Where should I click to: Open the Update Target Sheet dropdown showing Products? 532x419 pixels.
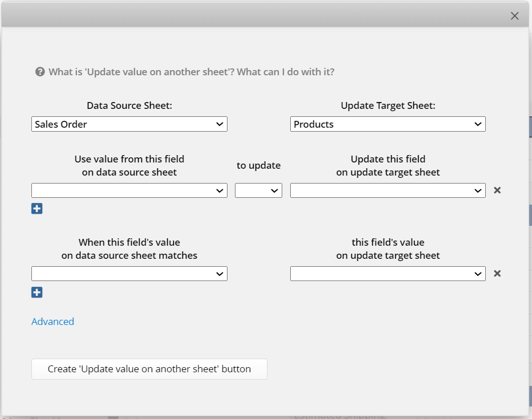388,124
